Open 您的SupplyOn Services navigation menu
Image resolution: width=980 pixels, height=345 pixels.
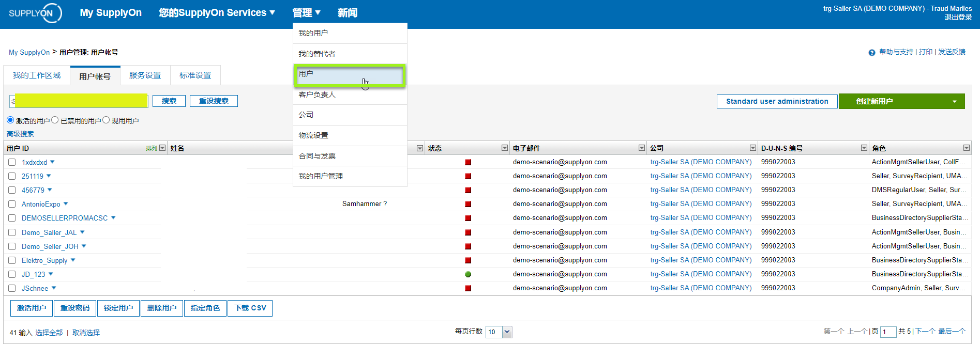point(217,13)
